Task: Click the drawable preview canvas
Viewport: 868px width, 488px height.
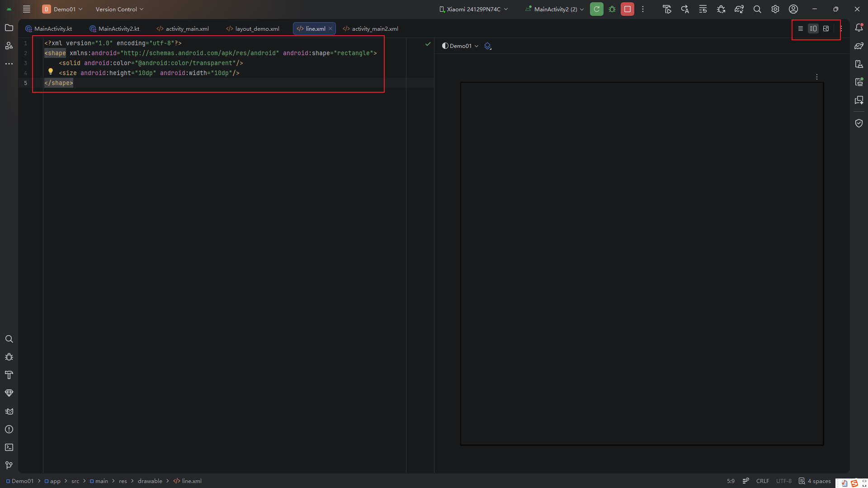Action: (642, 264)
